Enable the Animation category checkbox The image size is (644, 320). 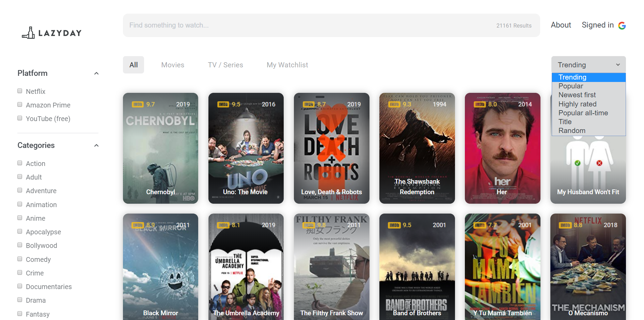(x=20, y=204)
